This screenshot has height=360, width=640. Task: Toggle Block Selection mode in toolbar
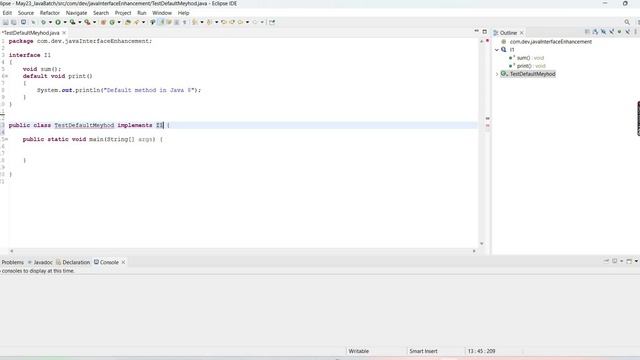tap(176, 22)
